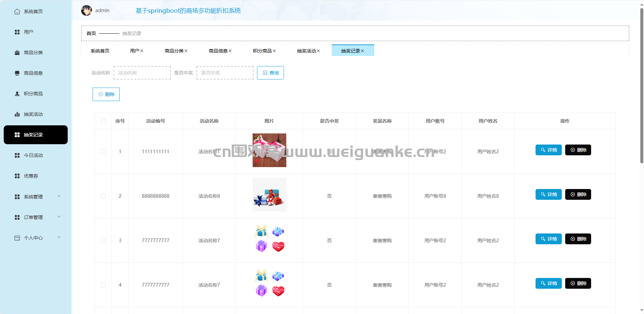644x314 pixels.
Task: Expand the 个人中心 sidebar section
Action: click(x=59, y=238)
